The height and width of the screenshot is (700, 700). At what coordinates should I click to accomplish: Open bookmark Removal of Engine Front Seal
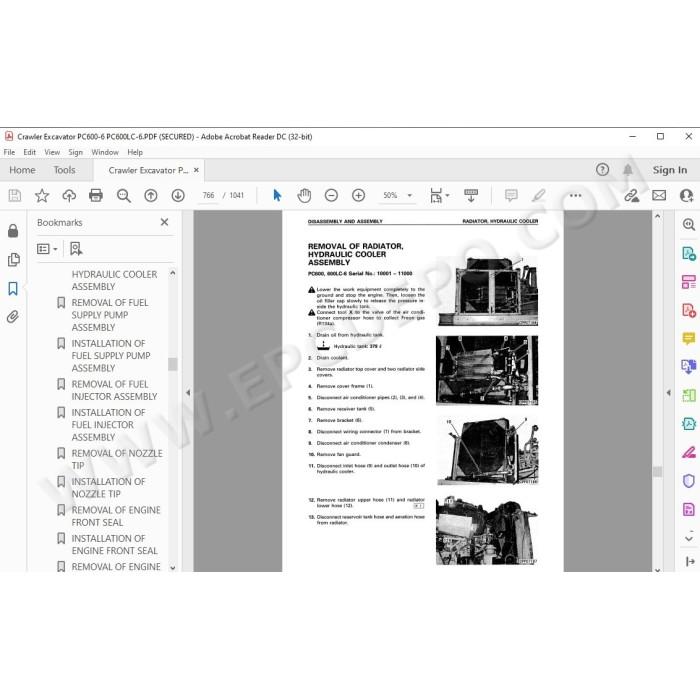(x=116, y=516)
